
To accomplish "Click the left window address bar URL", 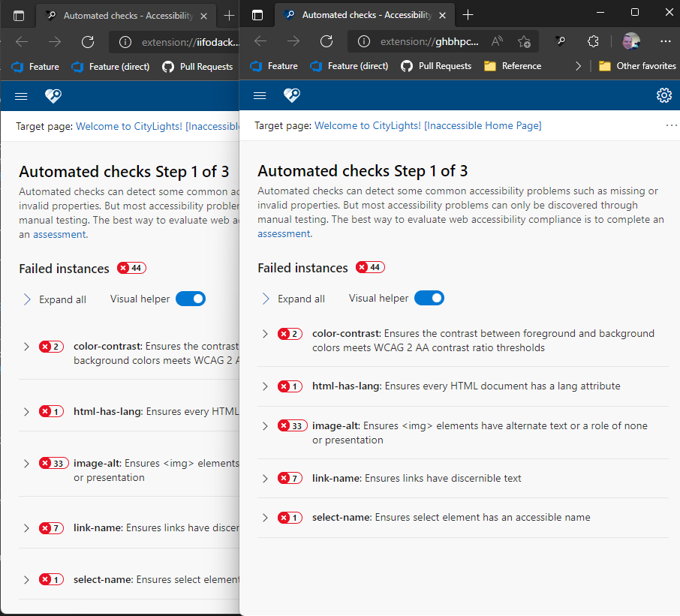I will 191,43.
